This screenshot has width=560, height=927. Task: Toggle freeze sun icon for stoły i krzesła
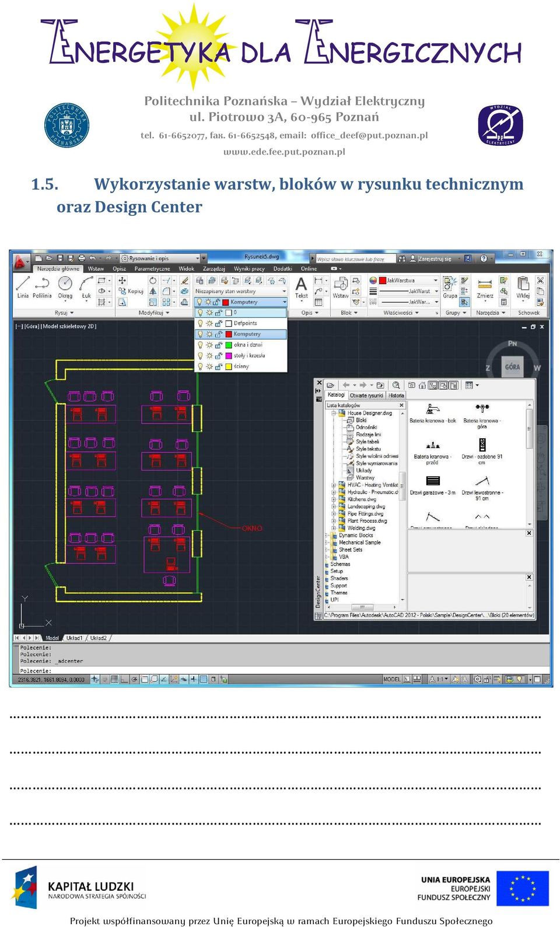(209, 356)
